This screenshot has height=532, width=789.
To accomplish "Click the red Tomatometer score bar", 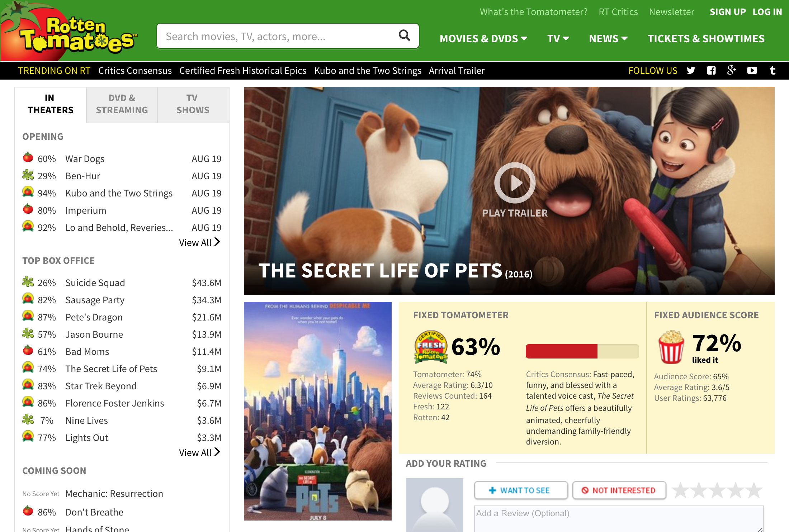I will 561,351.
